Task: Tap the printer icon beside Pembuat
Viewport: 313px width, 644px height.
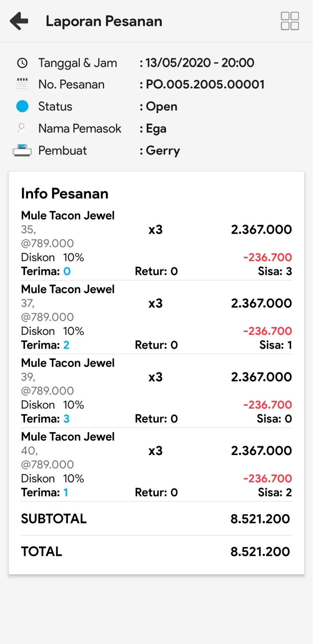Action: click(22, 150)
